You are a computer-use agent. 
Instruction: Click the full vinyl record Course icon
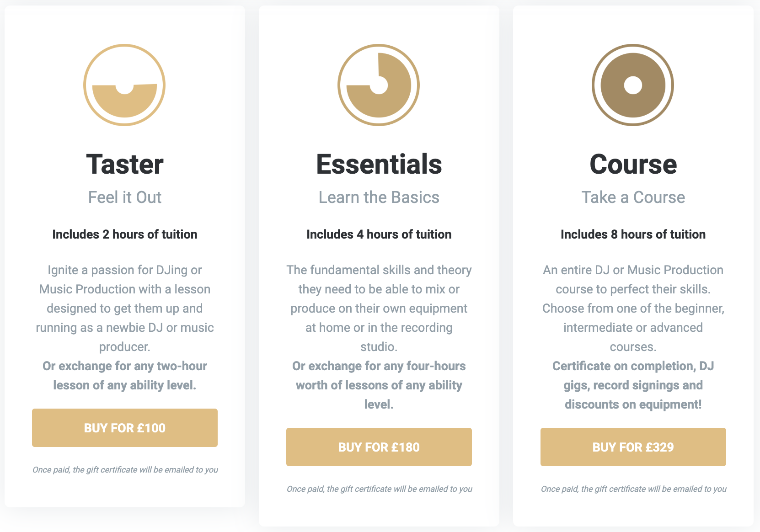click(633, 85)
